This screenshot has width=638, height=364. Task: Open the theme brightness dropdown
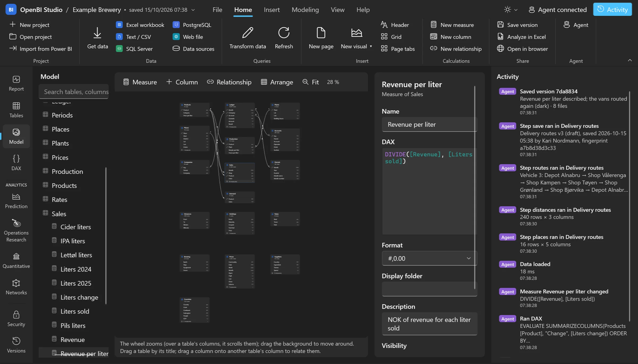click(511, 10)
